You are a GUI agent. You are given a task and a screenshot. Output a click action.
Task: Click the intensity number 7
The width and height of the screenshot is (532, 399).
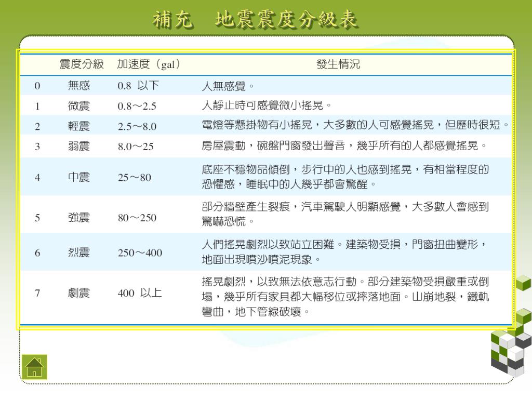pos(37,293)
